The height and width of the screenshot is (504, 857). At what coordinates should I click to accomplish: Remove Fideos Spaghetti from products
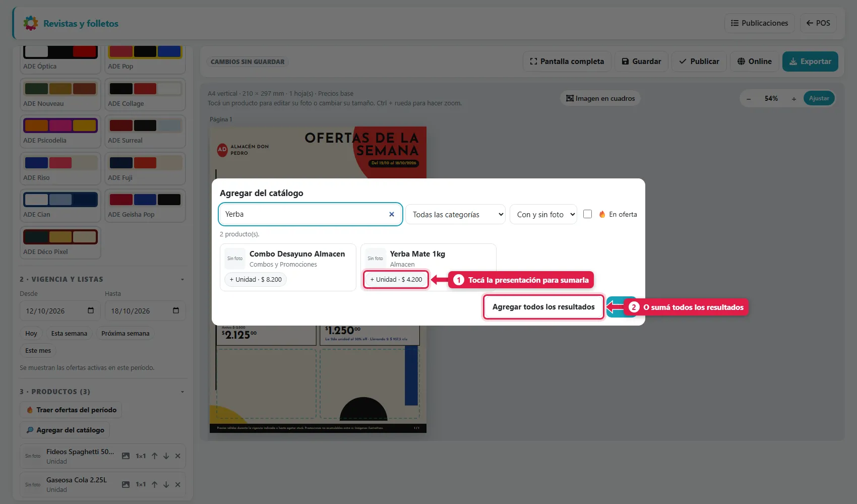(177, 456)
